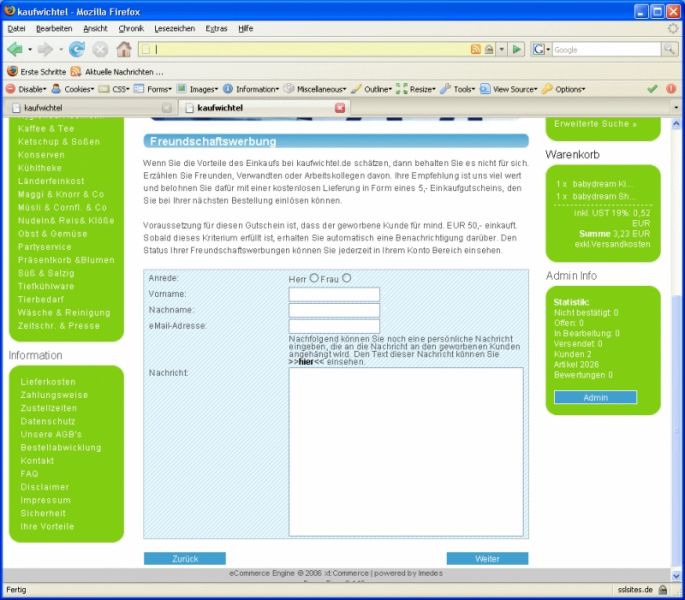Open the Tools developer toolbar menu

(x=458, y=89)
